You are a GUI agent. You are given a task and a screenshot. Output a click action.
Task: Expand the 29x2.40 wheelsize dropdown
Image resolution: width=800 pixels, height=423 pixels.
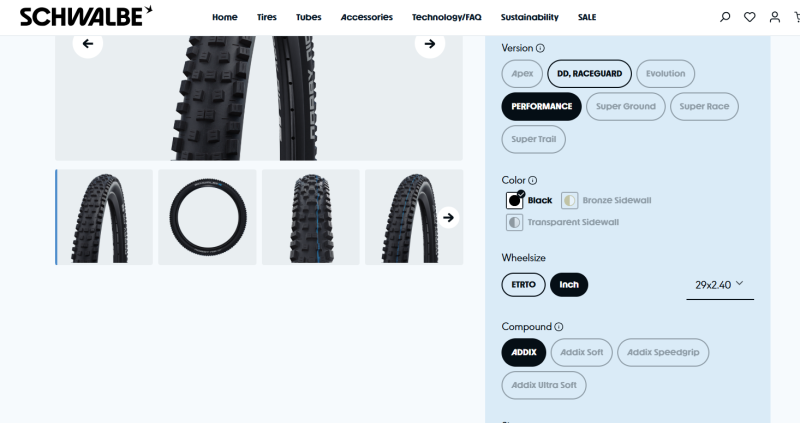pos(720,285)
